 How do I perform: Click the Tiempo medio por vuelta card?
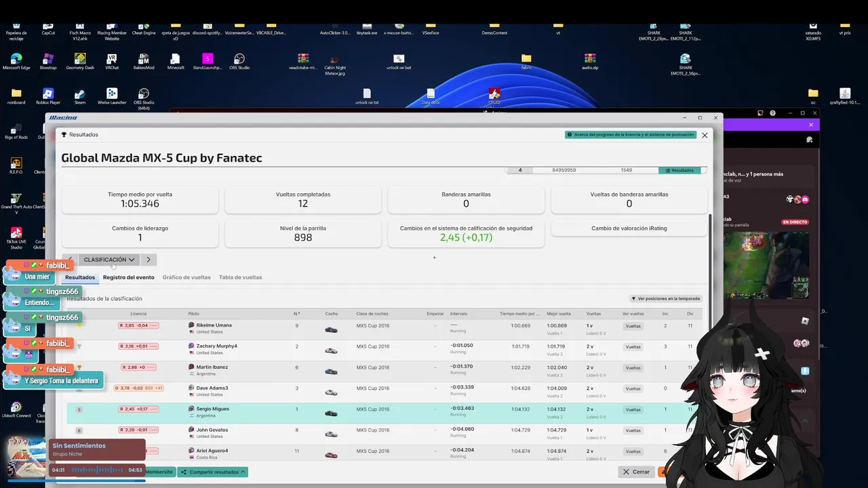140,199
